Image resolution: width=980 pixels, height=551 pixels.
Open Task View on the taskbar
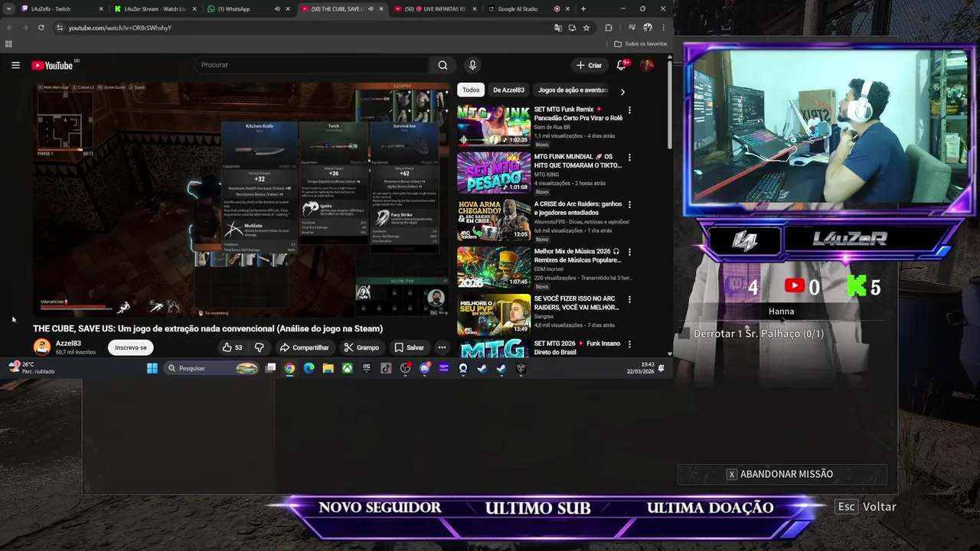270,368
